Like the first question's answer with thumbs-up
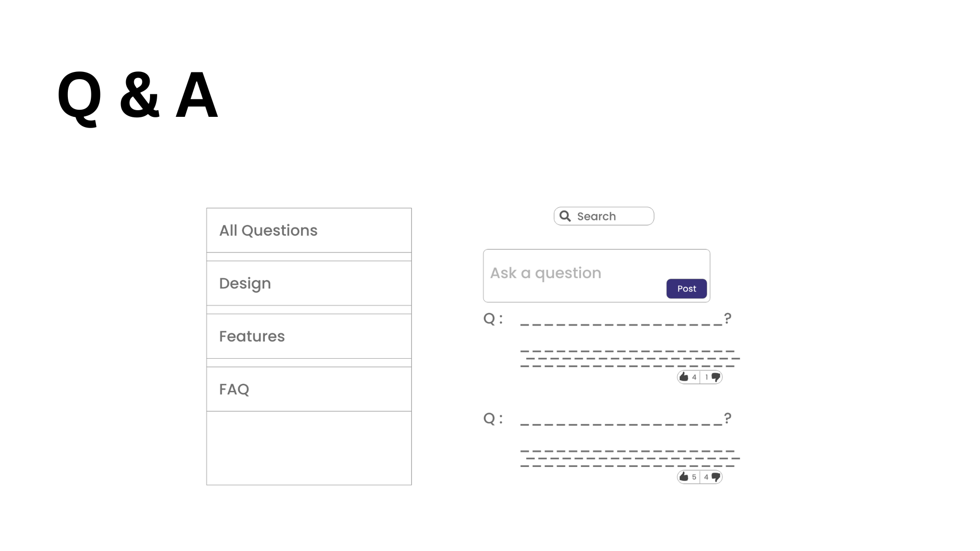 click(684, 377)
